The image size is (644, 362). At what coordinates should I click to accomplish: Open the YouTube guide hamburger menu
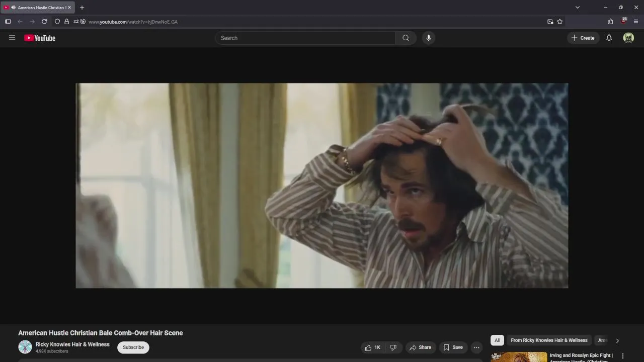click(x=12, y=38)
